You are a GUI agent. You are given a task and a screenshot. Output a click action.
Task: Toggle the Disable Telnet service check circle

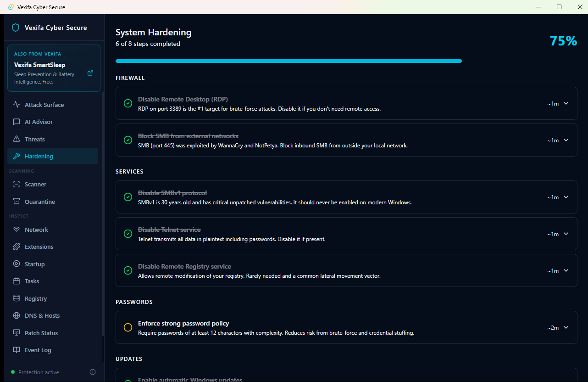point(128,234)
